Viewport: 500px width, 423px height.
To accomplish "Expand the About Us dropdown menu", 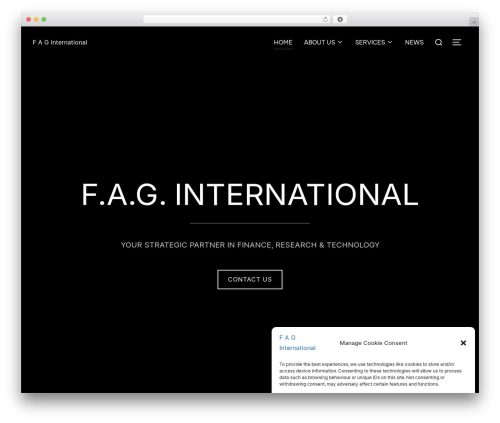I will [323, 42].
